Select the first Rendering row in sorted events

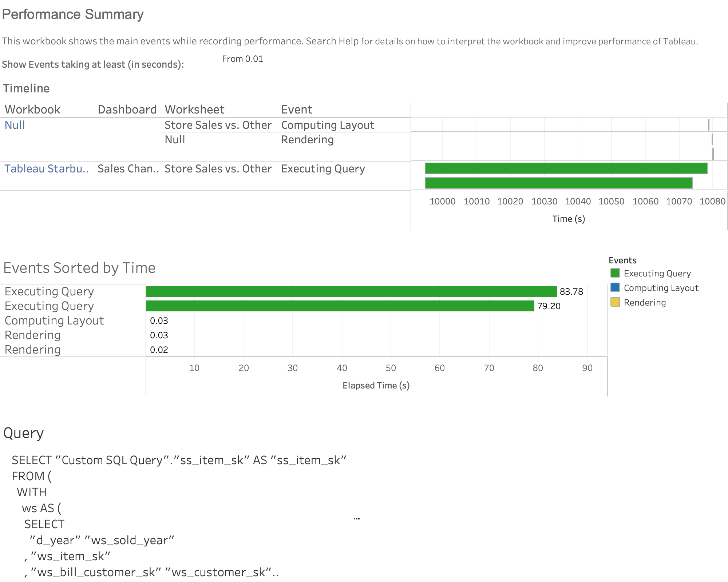click(32, 335)
